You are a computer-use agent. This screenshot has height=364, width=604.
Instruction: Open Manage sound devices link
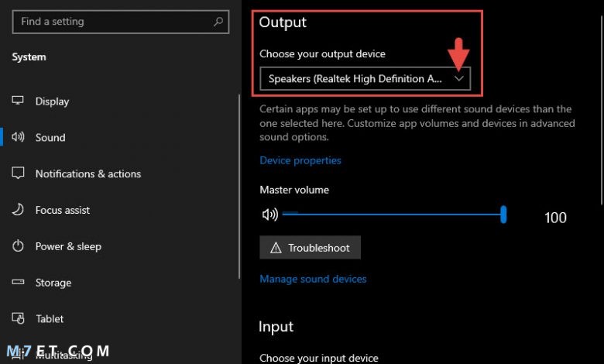click(x=313, y=279)
